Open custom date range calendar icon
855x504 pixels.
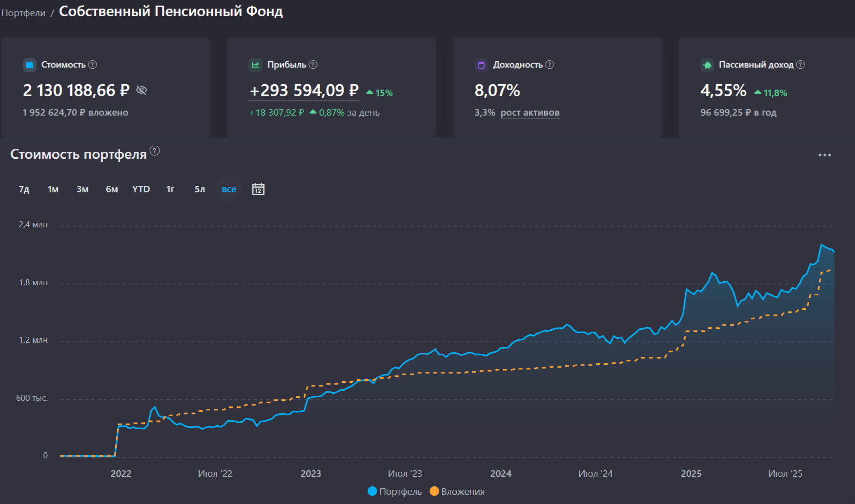[x=258, y=189]
